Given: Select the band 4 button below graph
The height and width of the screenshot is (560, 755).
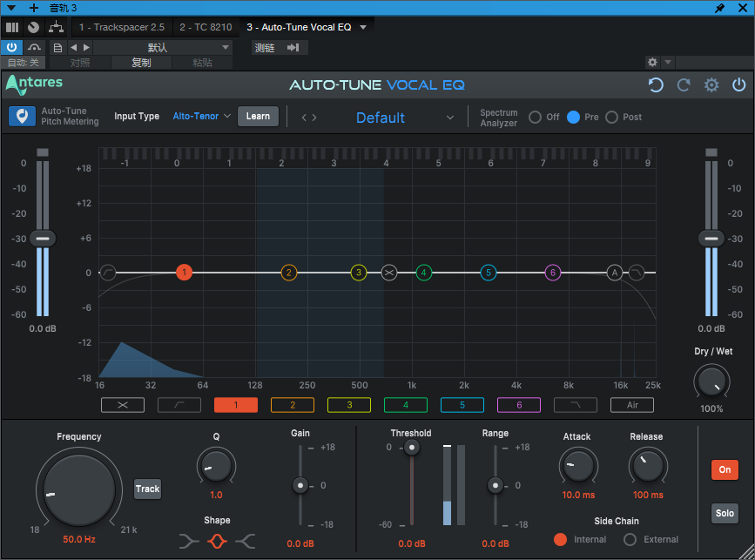Looking at the screenshot, I should pyautogui.click(x=406, y=405).
